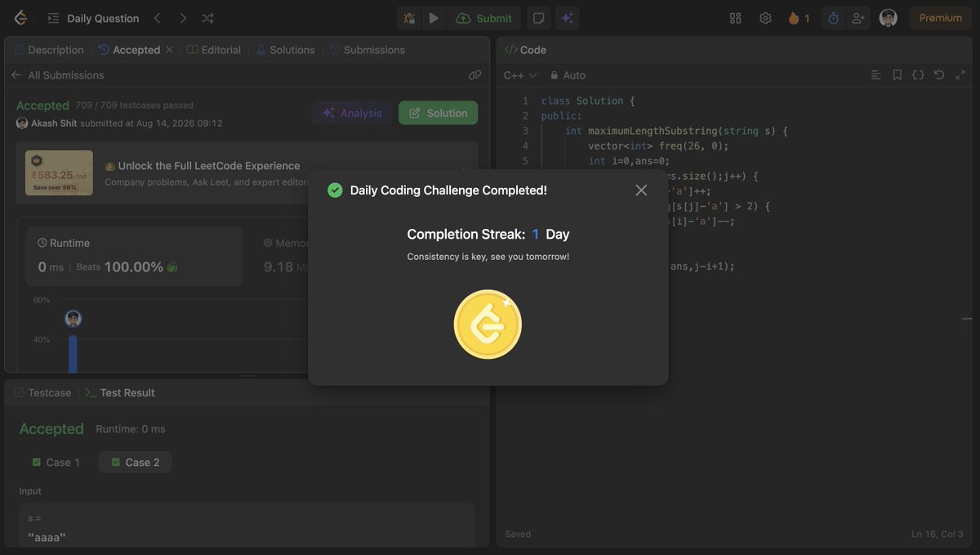Click the Premium button
Image resolution: width=980 pixels, height=555 pixels.
click(x=941, y=18)
